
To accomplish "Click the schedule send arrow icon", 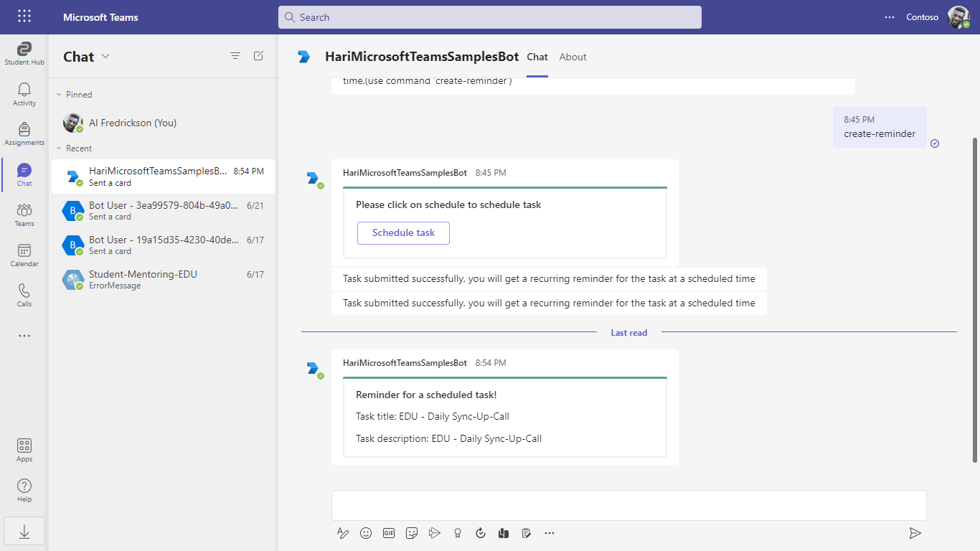I will [435, 533].
